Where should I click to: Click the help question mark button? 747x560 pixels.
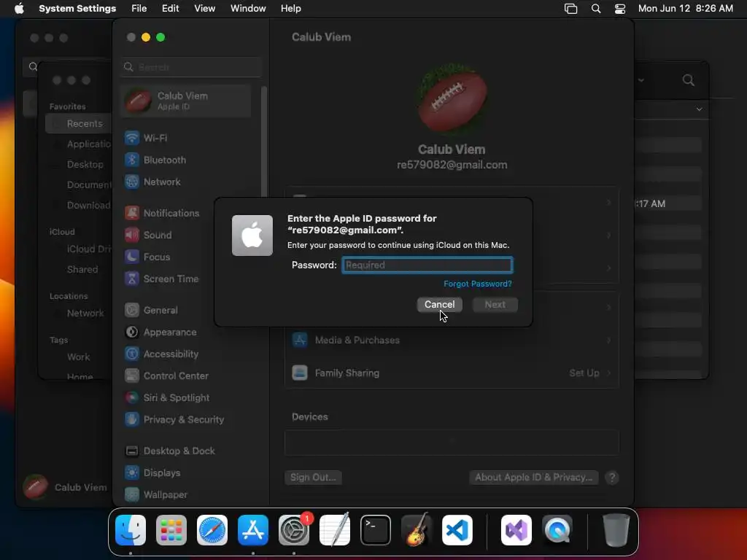point(612,477)
